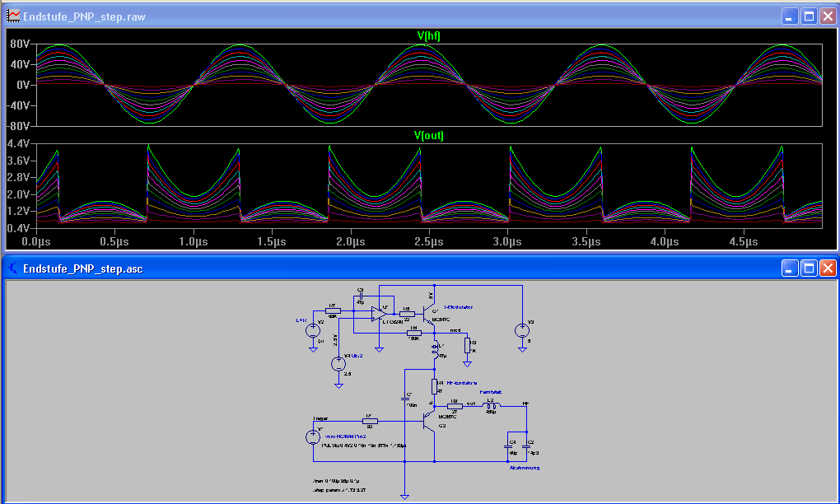The width and height of the screenshot is (840, 504).
Task: Click the schematic window icon beside Endstufe_PNP_step.asc
Action: pyautogui.click(x=13, y=268)
